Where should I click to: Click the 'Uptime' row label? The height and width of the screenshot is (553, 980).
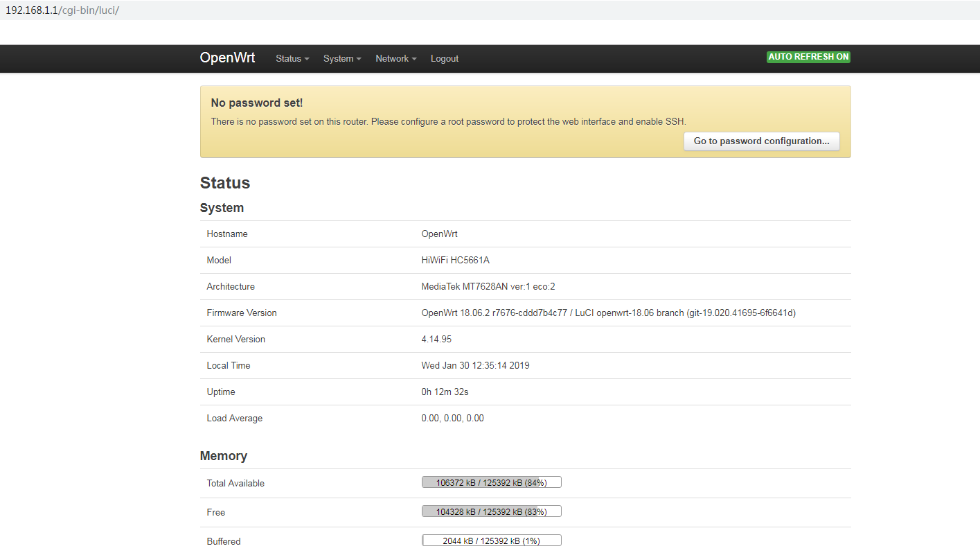point(221,392)
